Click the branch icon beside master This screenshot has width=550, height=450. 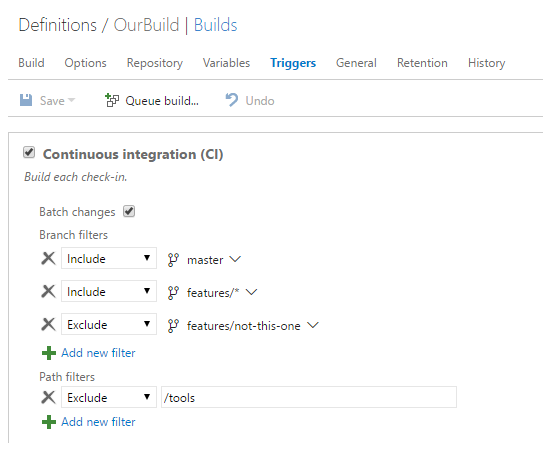pos(173,260)
